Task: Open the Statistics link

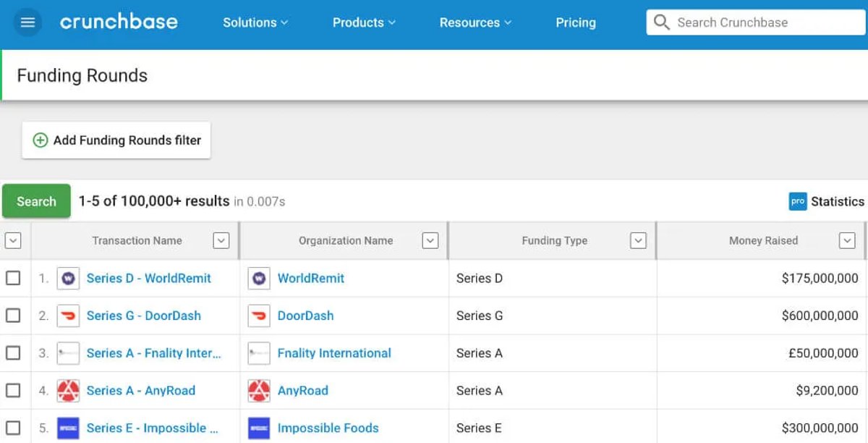Action: [x=837, y=201]
